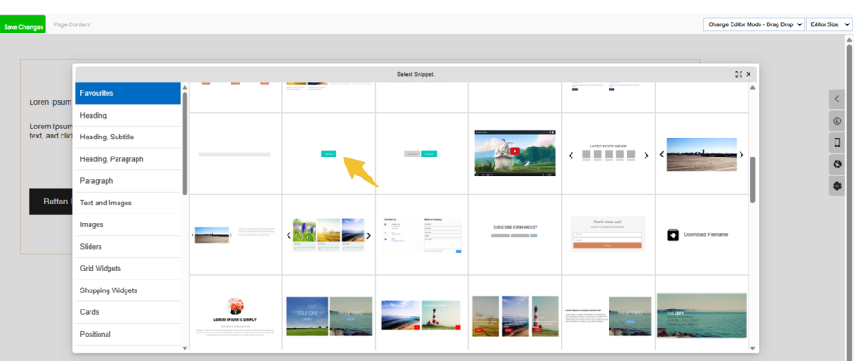
Task: Toggle mobile preview icon in sidebar
Action: click(837, 143)
